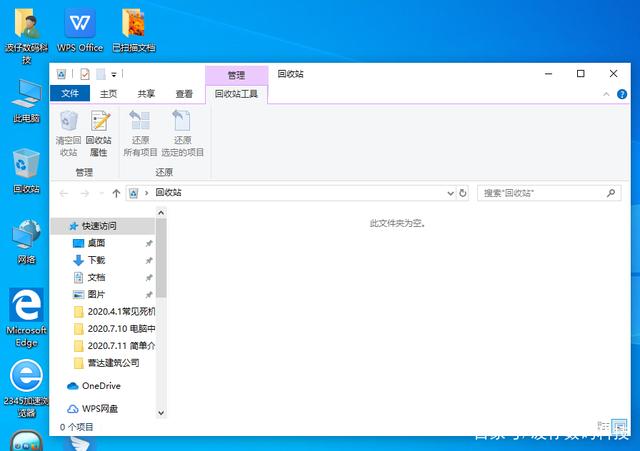Click the 回收站 desktop icon
Viewport: 640px width, 451px height.
coord(27,171)
